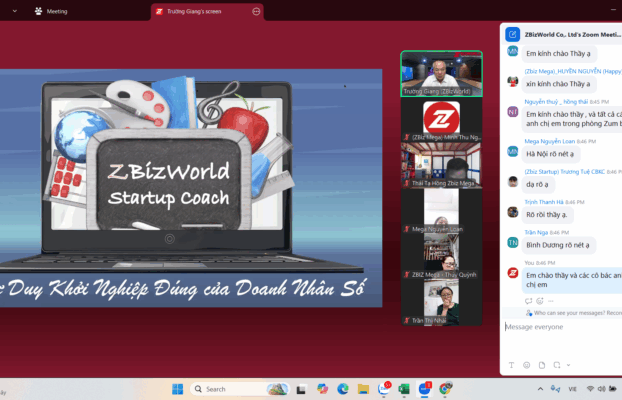Screen dimensions: 622x400
Task: Select the 'Bình Dương rõ nét ạ' message
Action: pyautogui.click(x=558, y=245)
